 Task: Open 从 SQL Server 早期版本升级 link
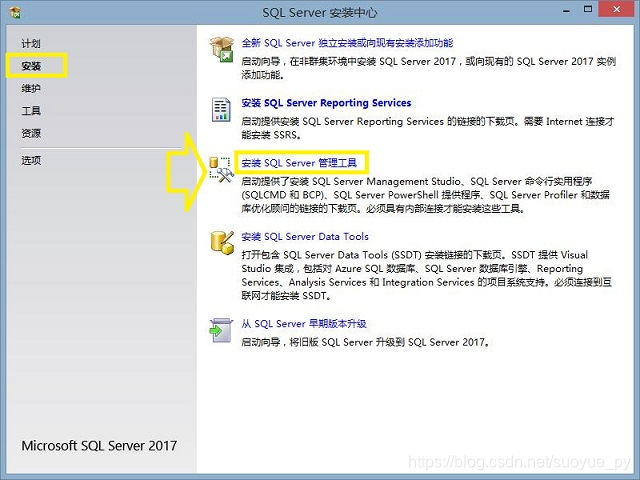304,324
